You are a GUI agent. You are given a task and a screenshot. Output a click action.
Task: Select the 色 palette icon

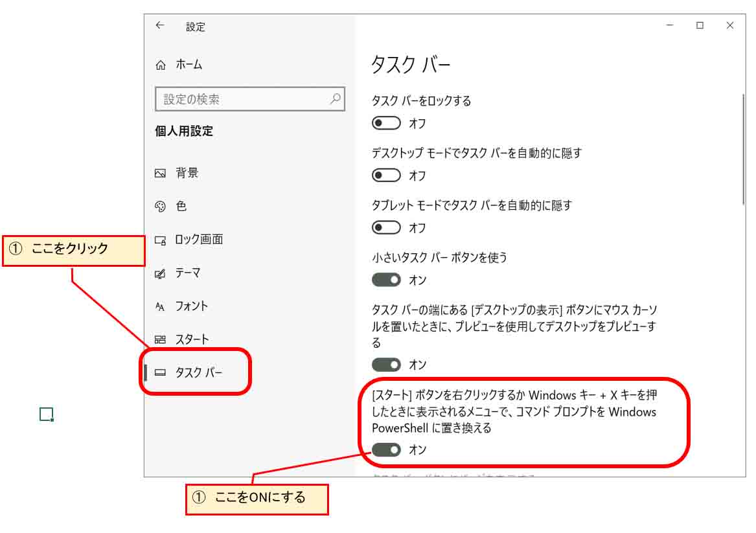click(161, 207)
